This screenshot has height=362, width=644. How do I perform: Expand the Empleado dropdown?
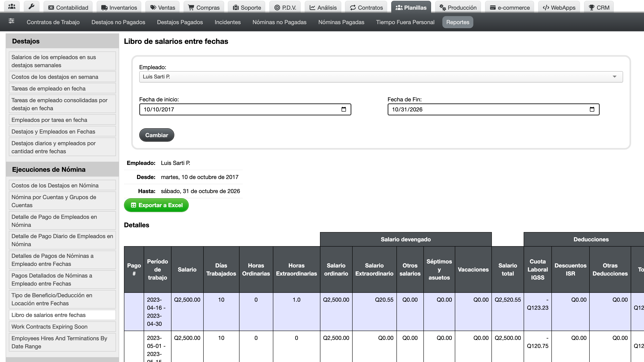coord(381,77)
